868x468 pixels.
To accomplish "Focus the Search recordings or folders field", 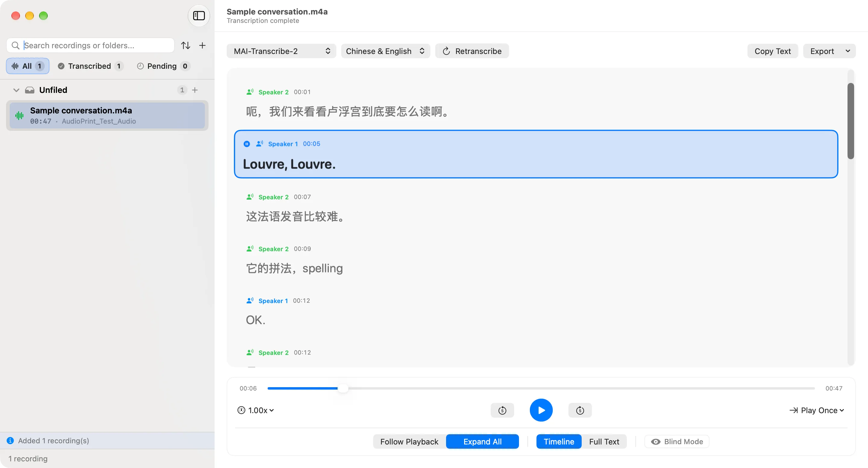I will coord(90,45).
